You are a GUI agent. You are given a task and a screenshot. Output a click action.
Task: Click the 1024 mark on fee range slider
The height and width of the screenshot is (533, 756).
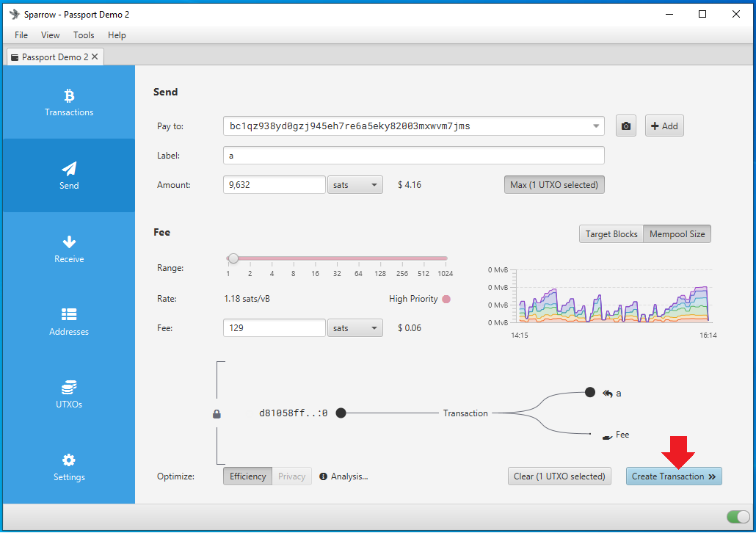tap(445, 274)
